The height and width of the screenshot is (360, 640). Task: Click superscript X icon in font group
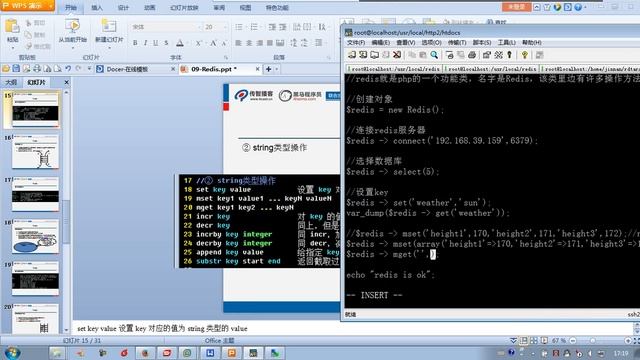[x=198, y=43]
